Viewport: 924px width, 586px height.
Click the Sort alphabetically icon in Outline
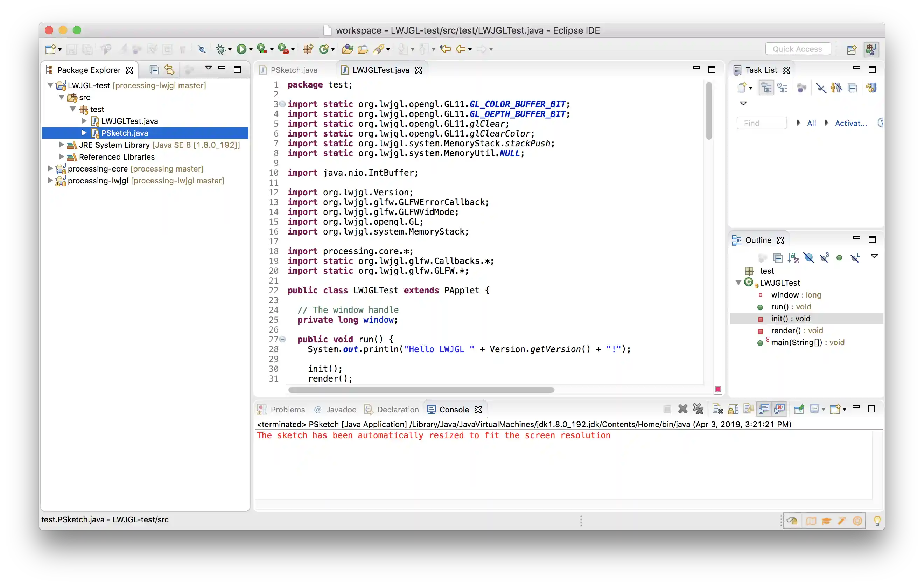click(793, 258)
